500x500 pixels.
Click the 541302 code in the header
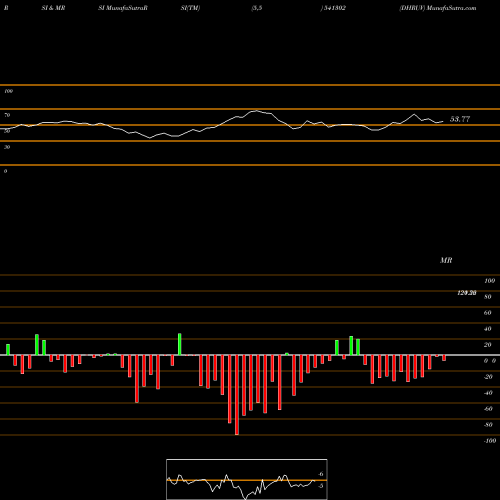pyautogui.click(x=334, y=8)
